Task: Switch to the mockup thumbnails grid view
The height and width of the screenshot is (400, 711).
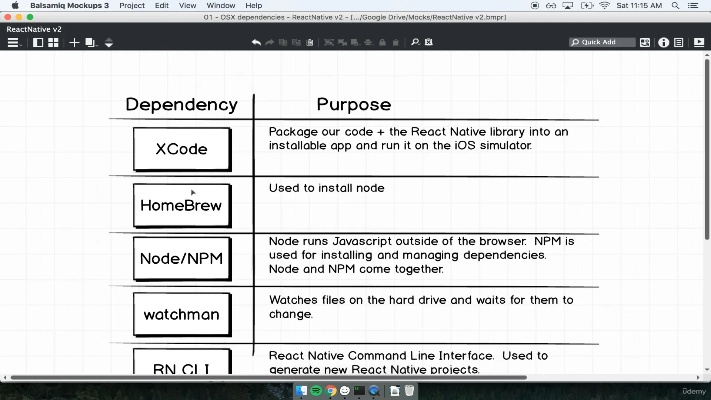Action: (52, 43)
